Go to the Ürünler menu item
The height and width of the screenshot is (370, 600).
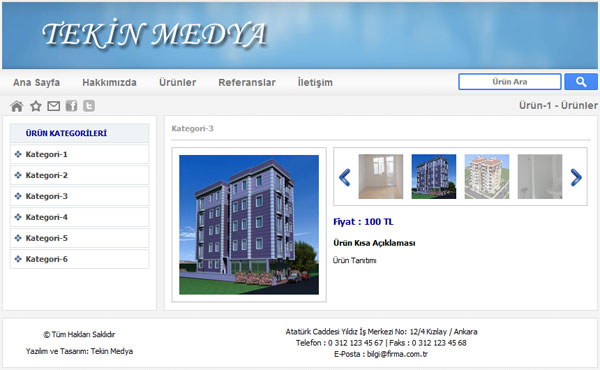(x=178, y=82)
